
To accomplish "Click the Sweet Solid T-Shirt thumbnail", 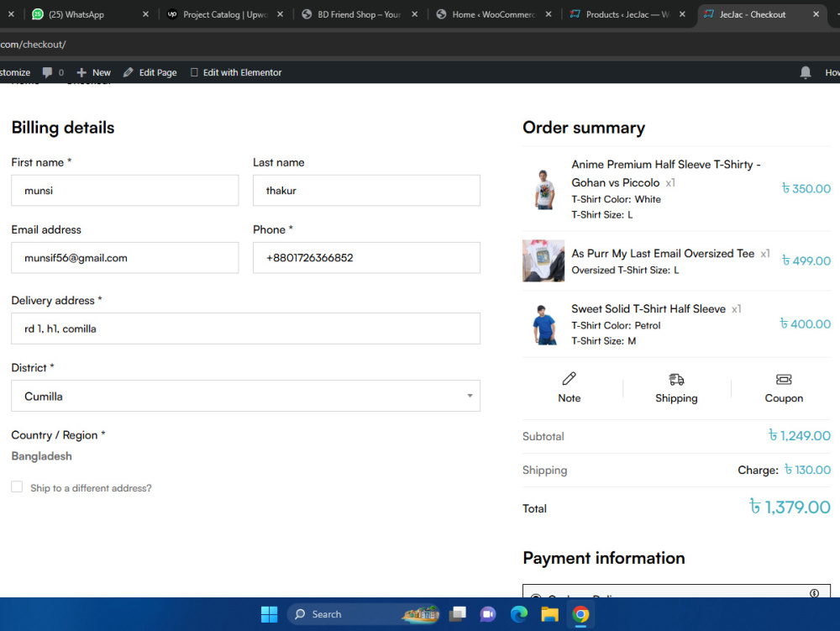I will tap(543, 324).
